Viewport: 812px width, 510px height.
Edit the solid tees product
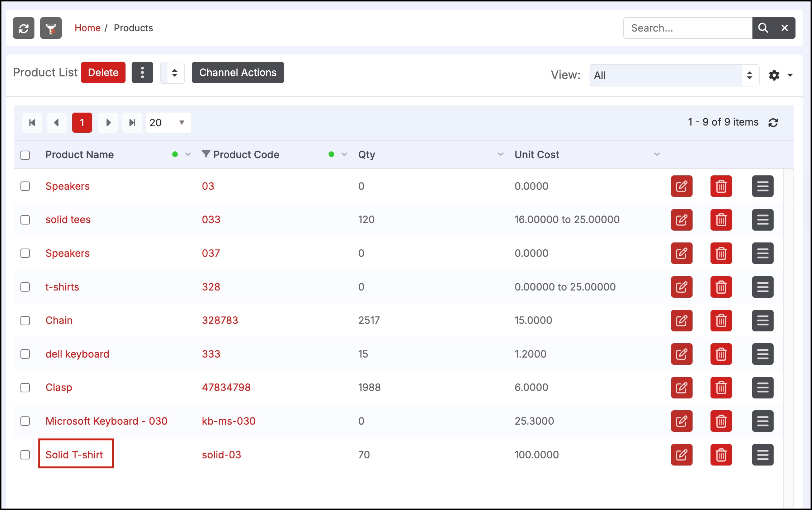click(x=682, y=220)
